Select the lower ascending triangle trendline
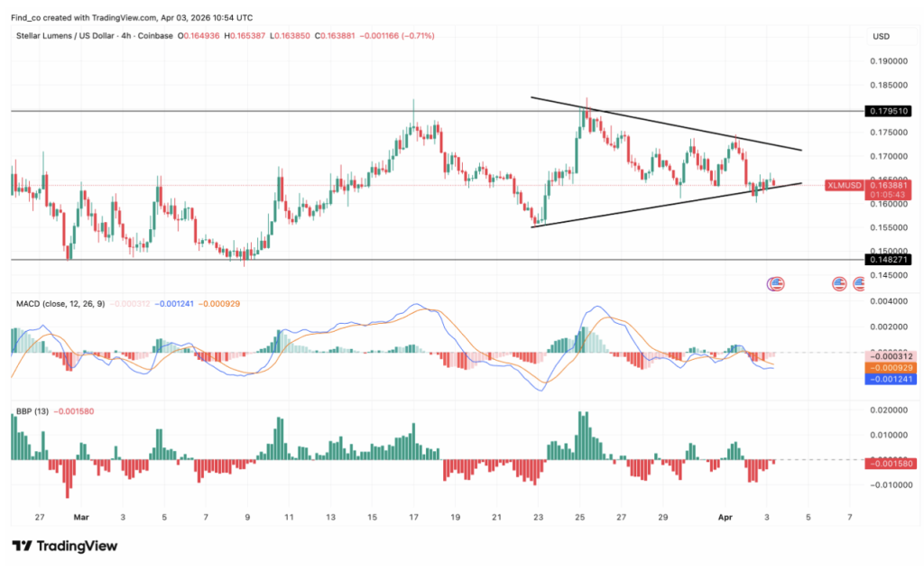This screenshot has height=571, width=924. pos(668,205)
